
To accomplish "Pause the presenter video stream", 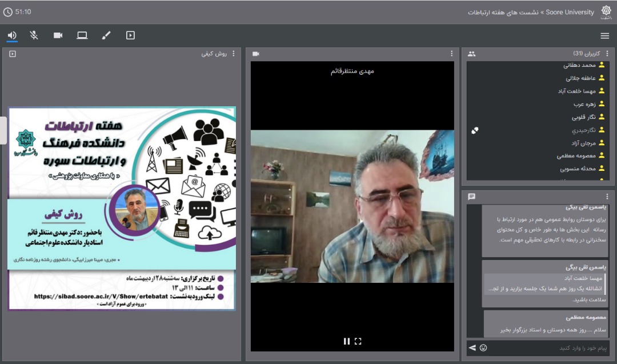I will [x=346, y=341].
